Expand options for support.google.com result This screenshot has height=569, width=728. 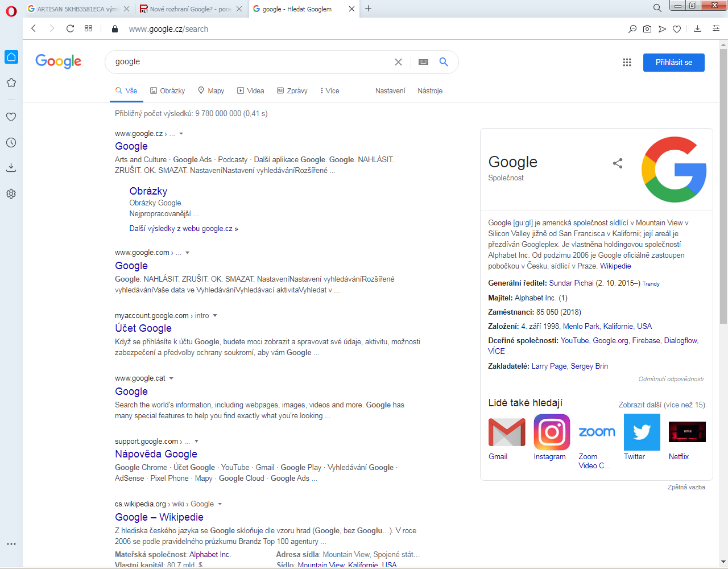196,441
